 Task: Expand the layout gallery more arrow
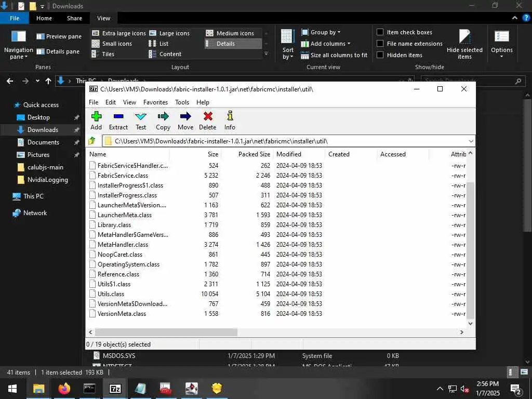(266, 54)
